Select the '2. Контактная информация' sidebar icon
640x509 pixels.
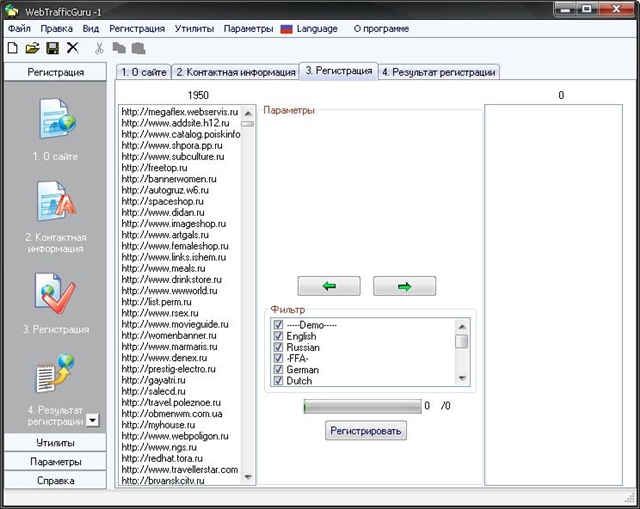(56, 201)
